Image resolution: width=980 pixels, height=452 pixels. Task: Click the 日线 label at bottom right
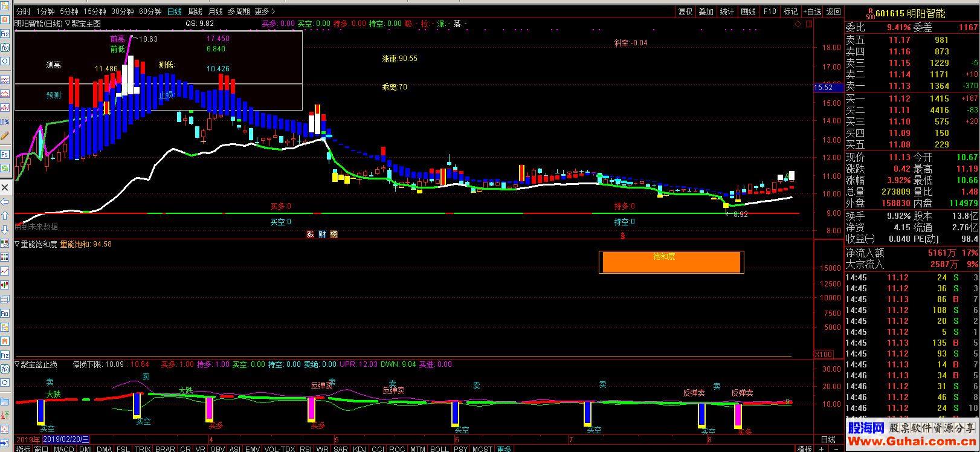click(x=828, y=440)
